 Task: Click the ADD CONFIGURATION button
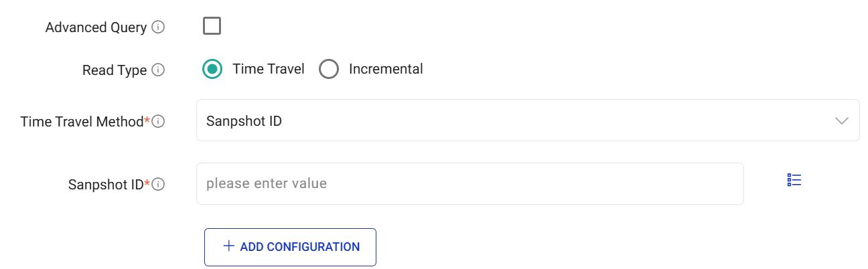pyautogui.click(x=290, y=247)
